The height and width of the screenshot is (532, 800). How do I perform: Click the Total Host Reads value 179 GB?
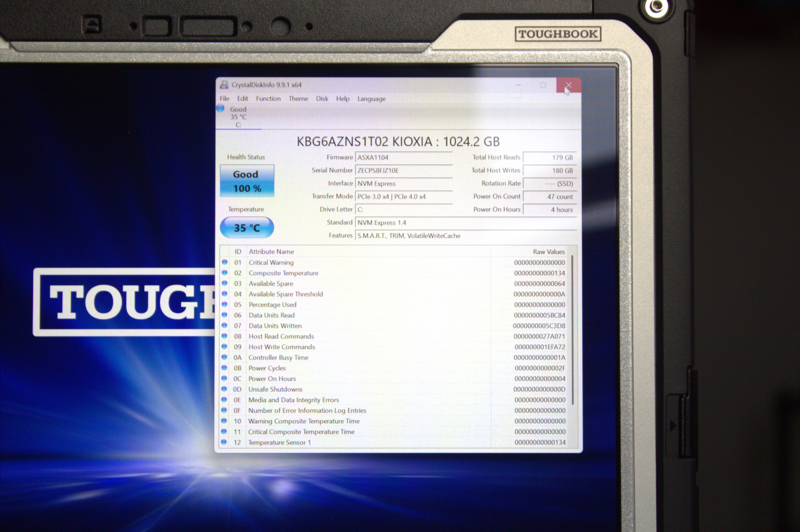[x=550, y=157]
